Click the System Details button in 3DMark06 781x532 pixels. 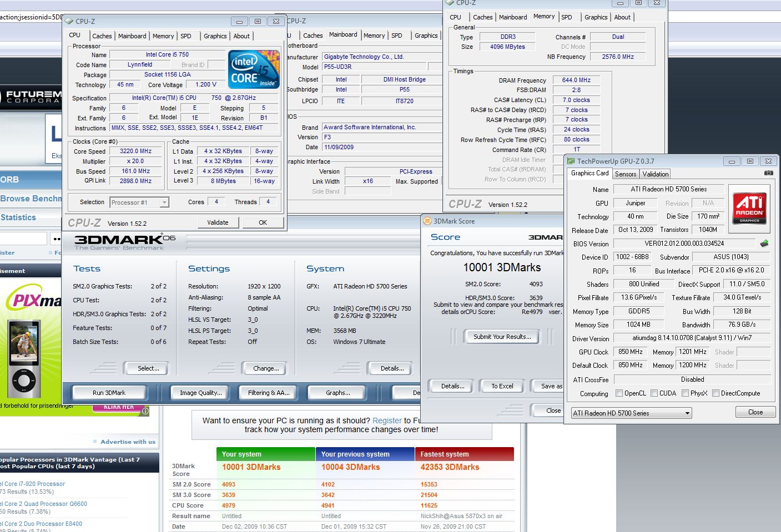tap(392, 368)
